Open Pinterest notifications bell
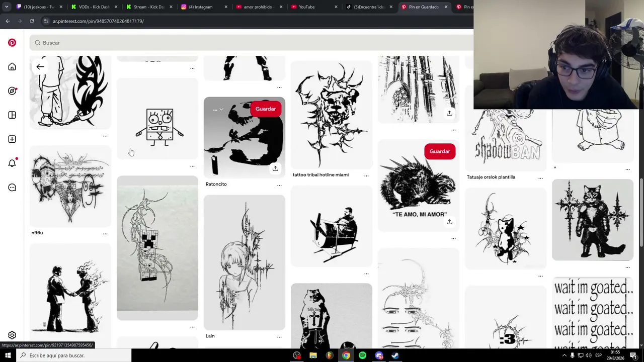This screenshot has height=362, width=644. tap(12, 163)
